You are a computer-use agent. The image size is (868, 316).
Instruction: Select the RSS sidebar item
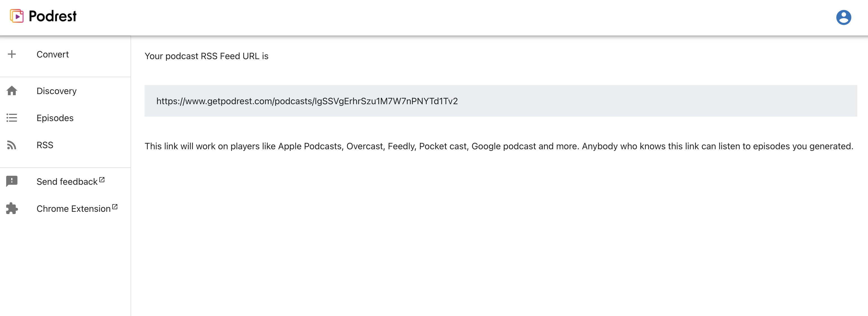(45, 145)
